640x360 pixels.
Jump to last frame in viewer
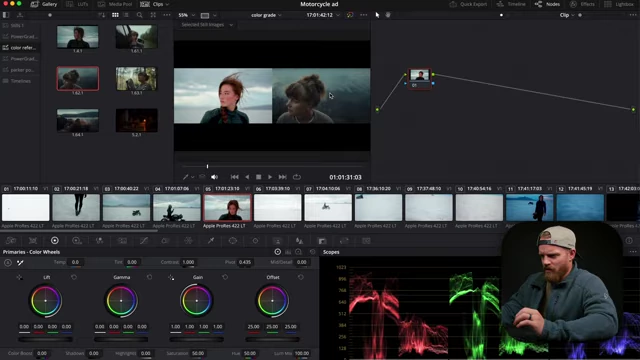coord(282,177)
